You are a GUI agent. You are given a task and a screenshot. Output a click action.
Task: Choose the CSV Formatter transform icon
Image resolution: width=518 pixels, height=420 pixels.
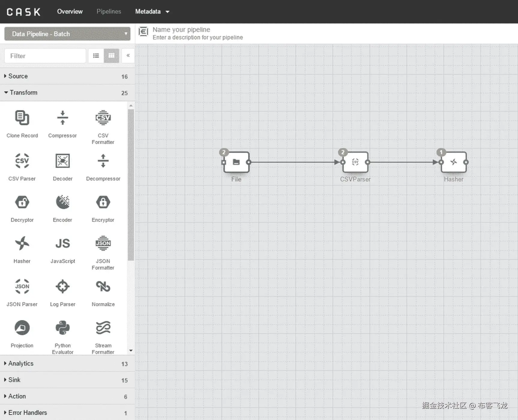[x=103, y=118]
